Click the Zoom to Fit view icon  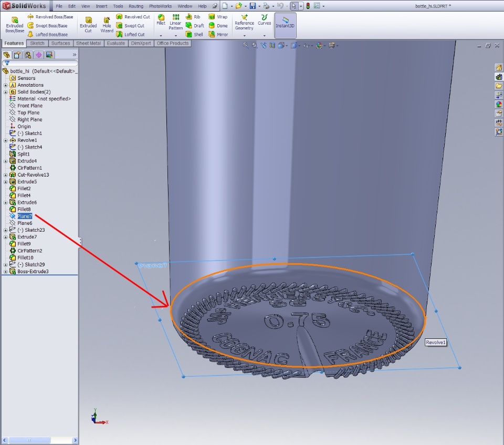pyautogui.click(x=246, y=45)
